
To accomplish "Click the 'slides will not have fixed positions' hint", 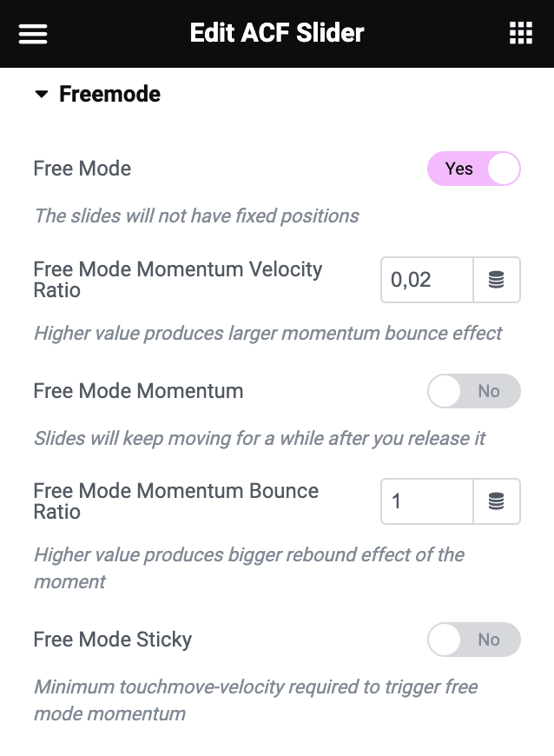I will point(196,216).
